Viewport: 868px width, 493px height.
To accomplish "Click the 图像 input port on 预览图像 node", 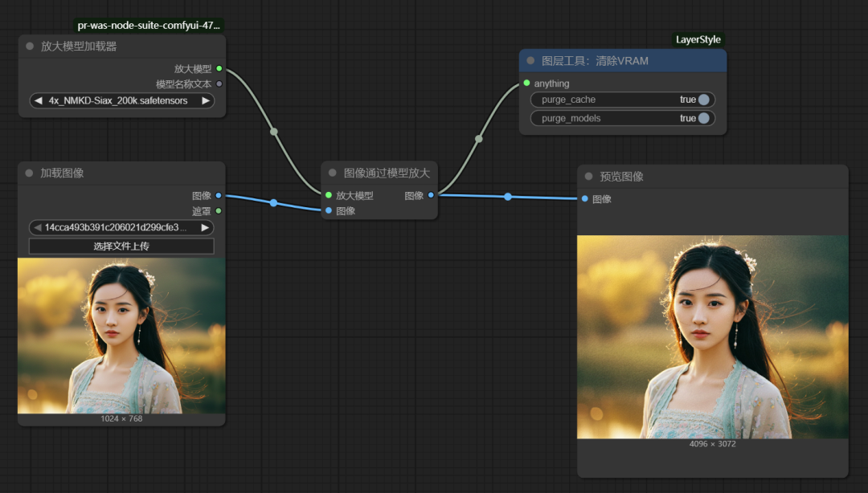I will (583, 199).
